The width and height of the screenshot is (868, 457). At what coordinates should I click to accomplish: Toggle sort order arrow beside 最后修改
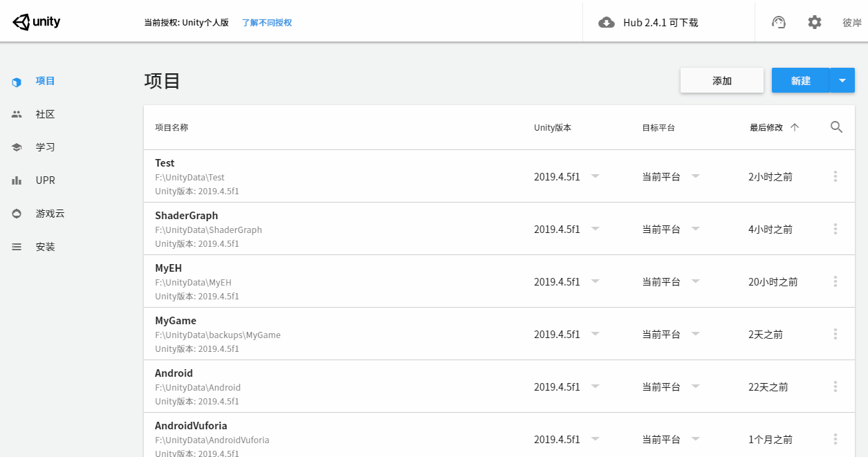tap(795, 127)
